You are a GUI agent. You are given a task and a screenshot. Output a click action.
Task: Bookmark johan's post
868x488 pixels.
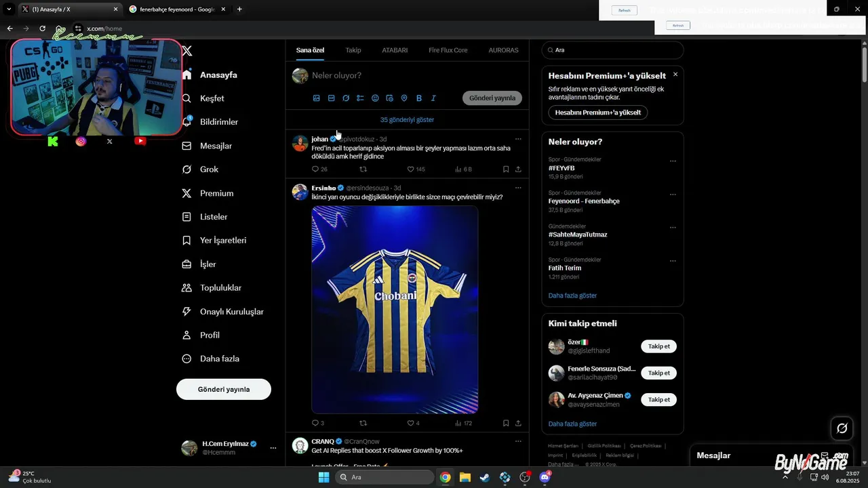pyautogui.click(x=506, y=169)
